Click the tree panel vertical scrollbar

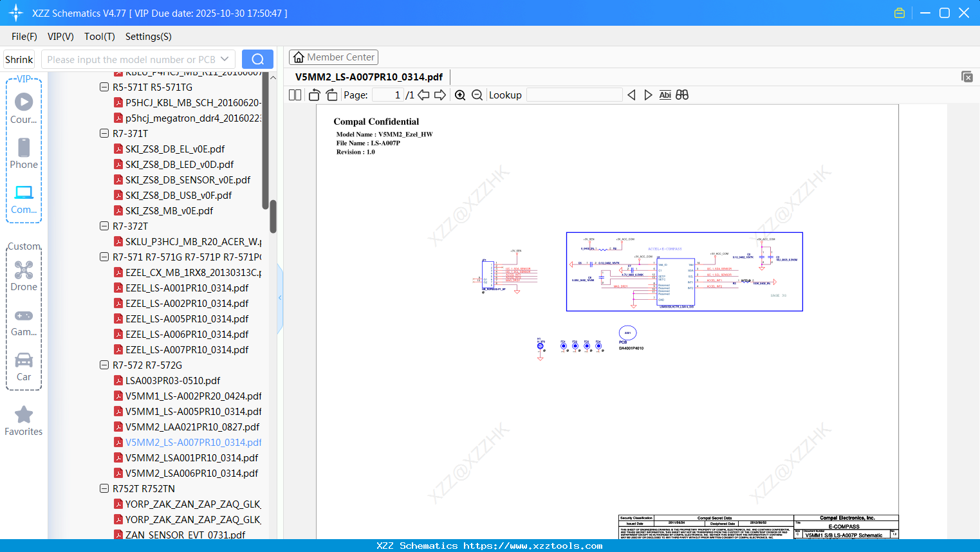coord(273,217)
